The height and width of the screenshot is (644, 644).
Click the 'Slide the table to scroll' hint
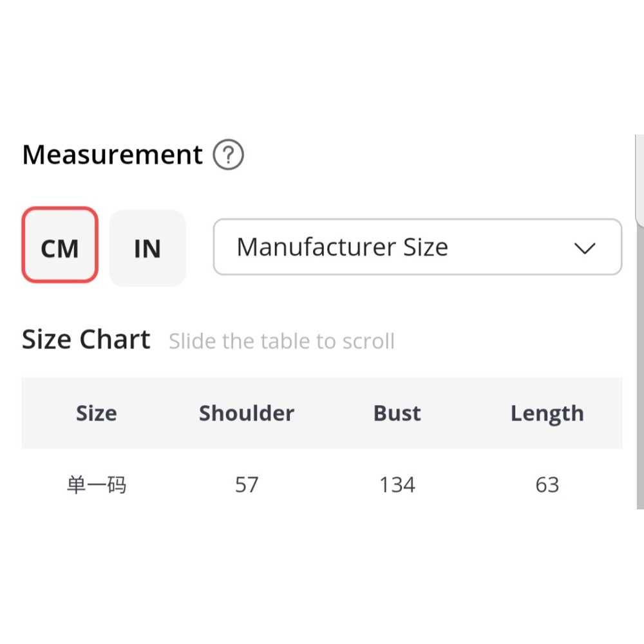[x=281, y=341]
